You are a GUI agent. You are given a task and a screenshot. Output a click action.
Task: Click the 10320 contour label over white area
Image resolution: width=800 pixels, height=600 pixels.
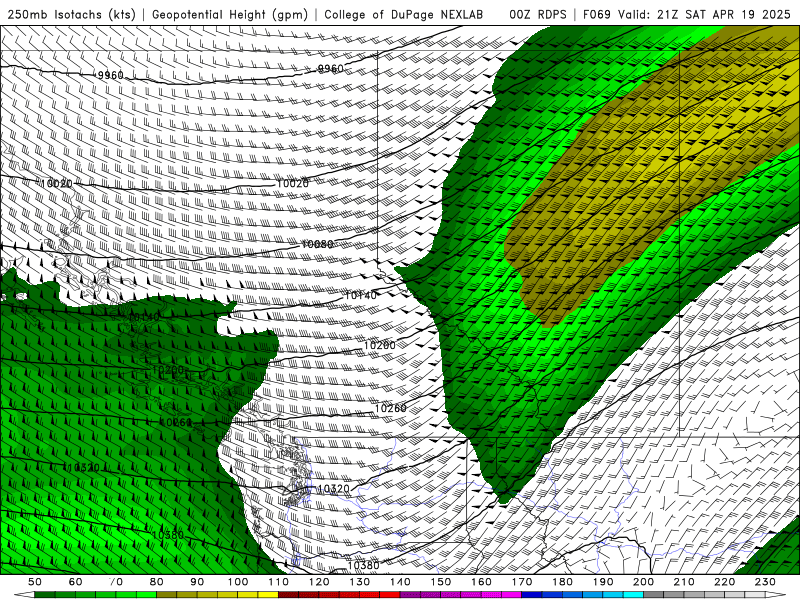coord(333,489)
